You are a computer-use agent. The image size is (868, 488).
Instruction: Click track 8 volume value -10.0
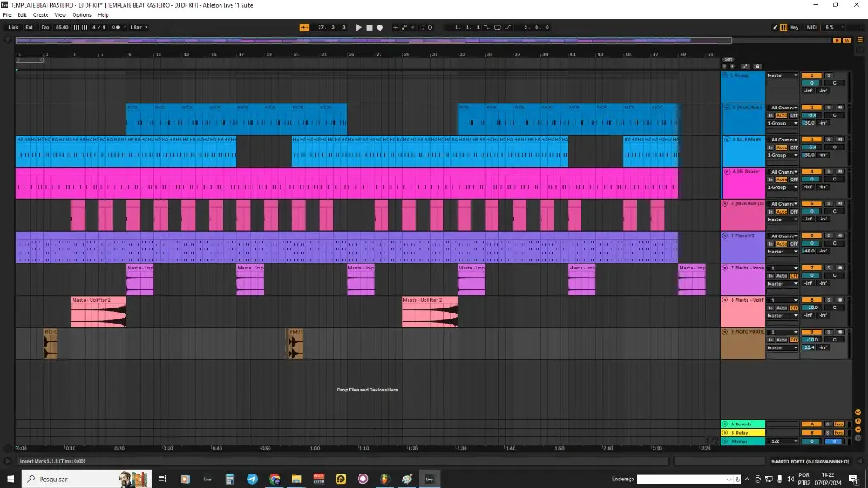(x=811, y=308)
